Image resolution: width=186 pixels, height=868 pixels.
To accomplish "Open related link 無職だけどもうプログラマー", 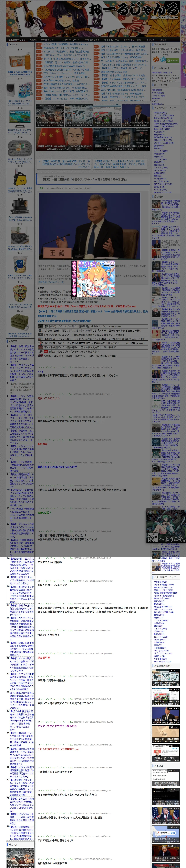I will 93,351.
